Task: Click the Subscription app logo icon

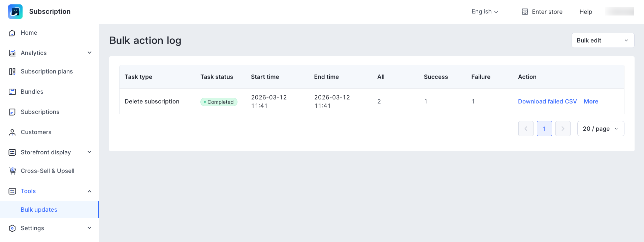Action: tap(15, 11)
